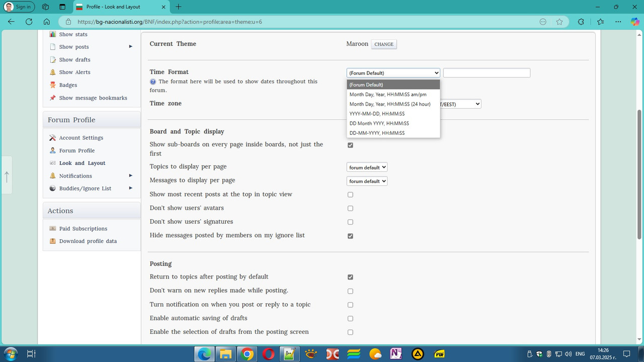Open OneNote from the taskbar
This screenshot has width=644, height=362.
click(x=396, y=354)
